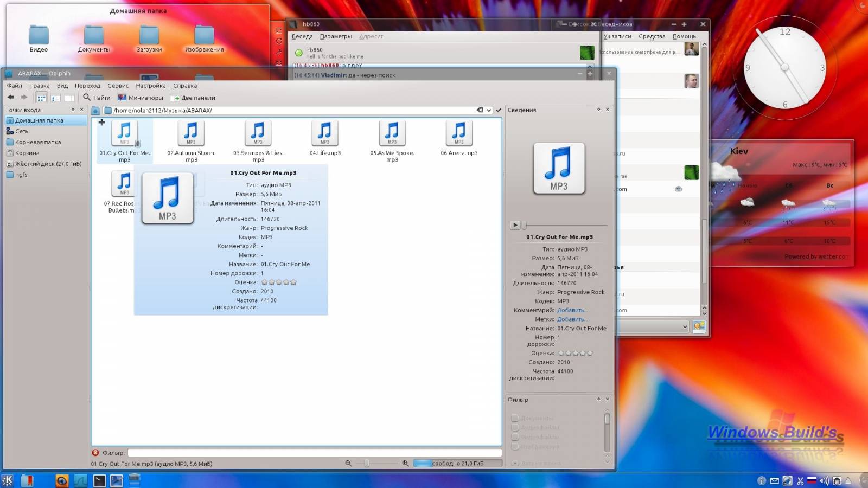The image size is (868, 488).
Task: Zoom out icons using minus magnifier
Action: tap(348, 463)
